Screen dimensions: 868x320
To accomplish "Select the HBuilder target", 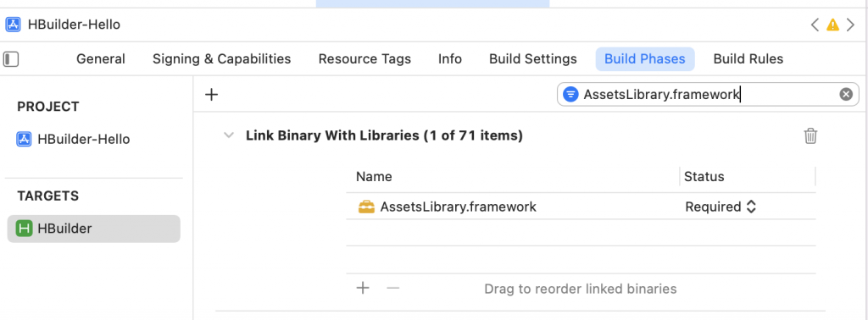I will pos(93,229).
